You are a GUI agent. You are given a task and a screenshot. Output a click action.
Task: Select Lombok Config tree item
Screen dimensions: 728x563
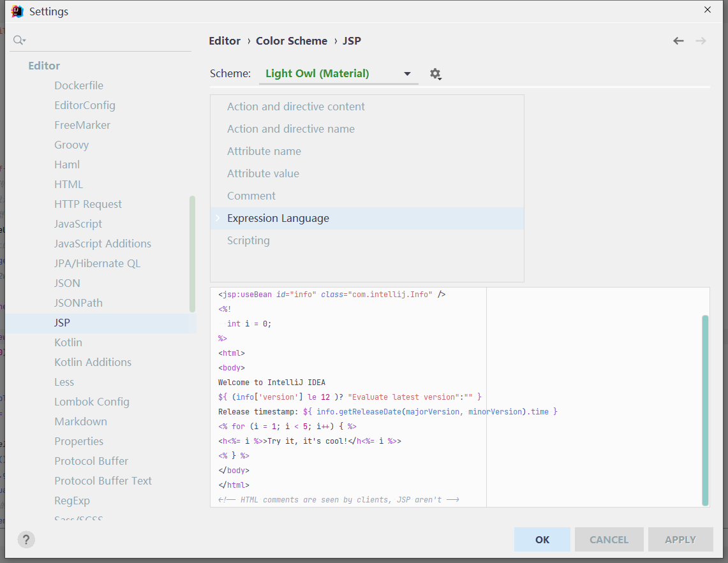pyautogui.click(x=92, y=402)
